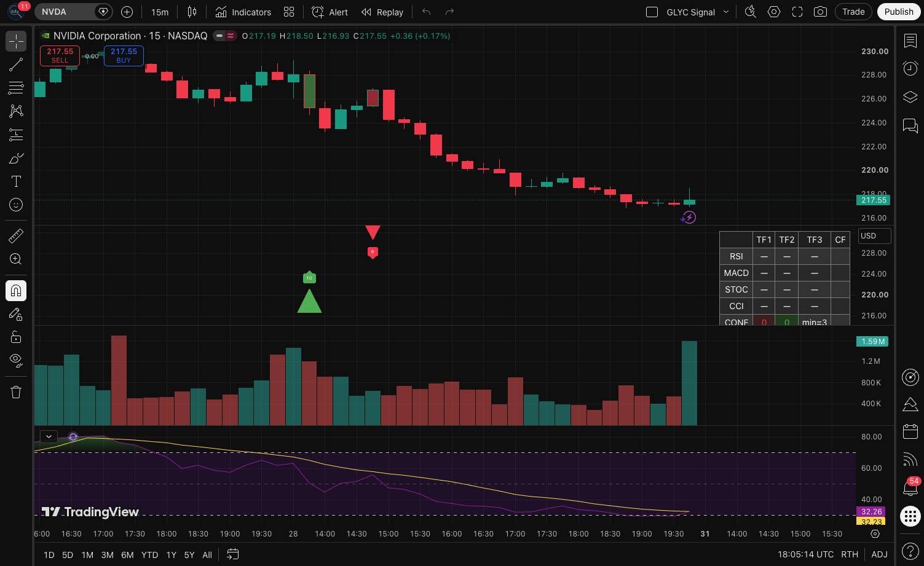Toggle the layout setup checkbox square

coord(652,12)
